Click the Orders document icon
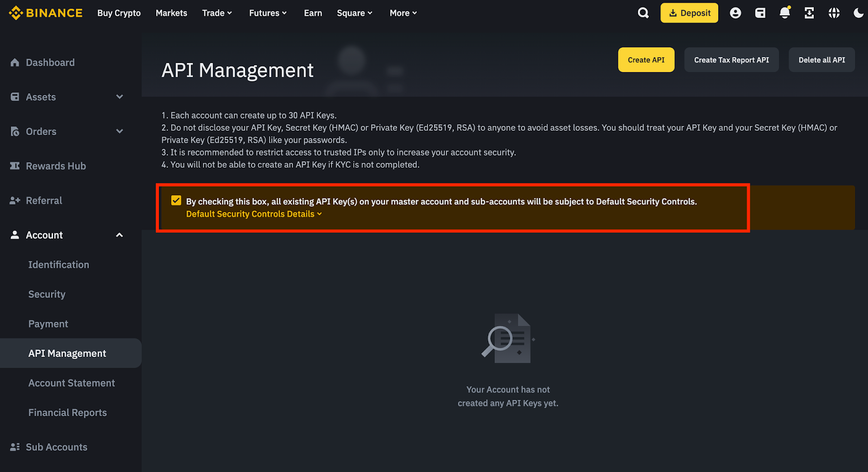868x472 pixels. [15, 131]
